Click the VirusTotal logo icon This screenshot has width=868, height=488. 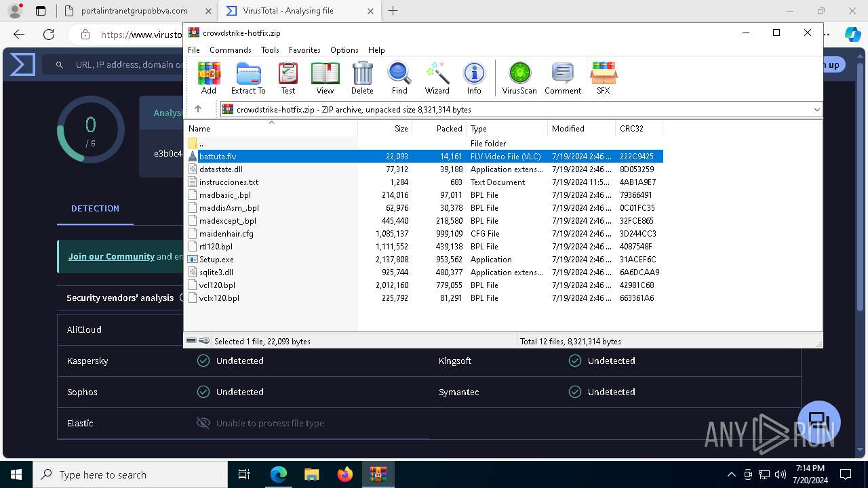pos(22,64)
